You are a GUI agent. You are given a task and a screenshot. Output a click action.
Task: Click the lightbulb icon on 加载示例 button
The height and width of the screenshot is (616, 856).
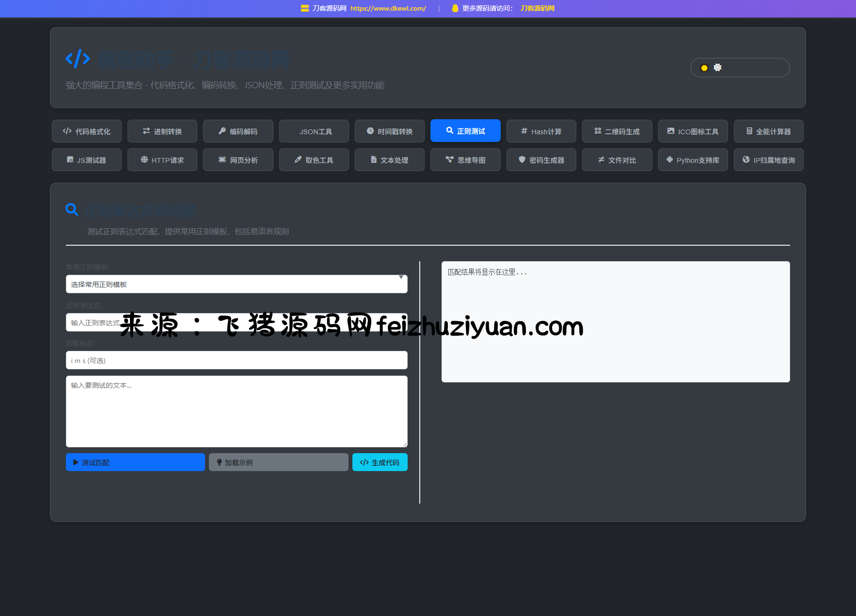tap(219, 462)
